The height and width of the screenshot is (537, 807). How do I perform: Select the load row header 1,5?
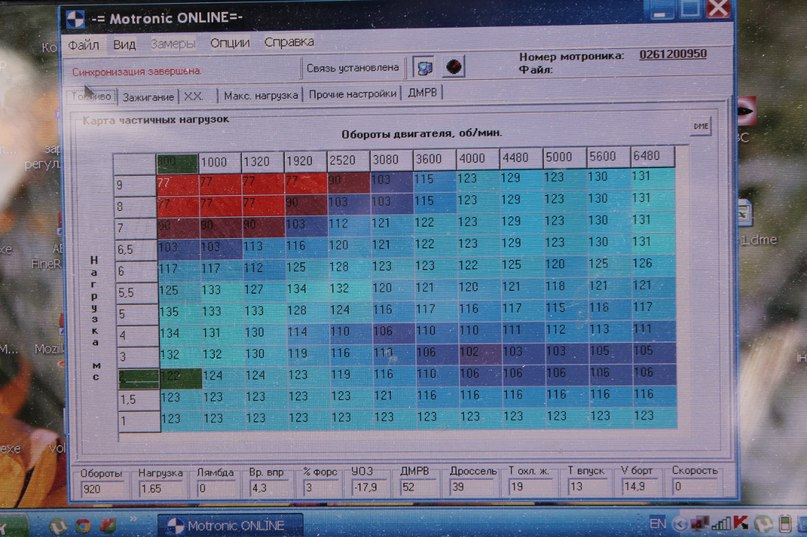[x=139, y=400]
